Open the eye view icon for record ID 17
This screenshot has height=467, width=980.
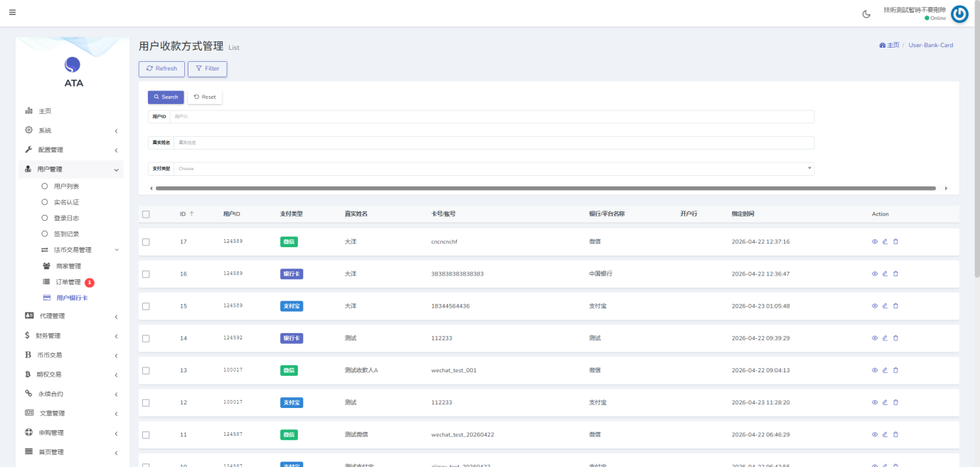tap(874, 241)
